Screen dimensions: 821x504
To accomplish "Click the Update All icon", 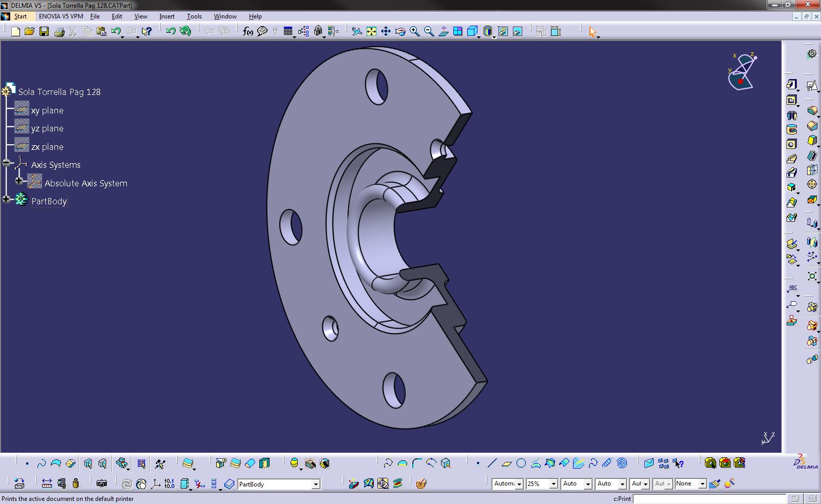I will pos(126,483).
